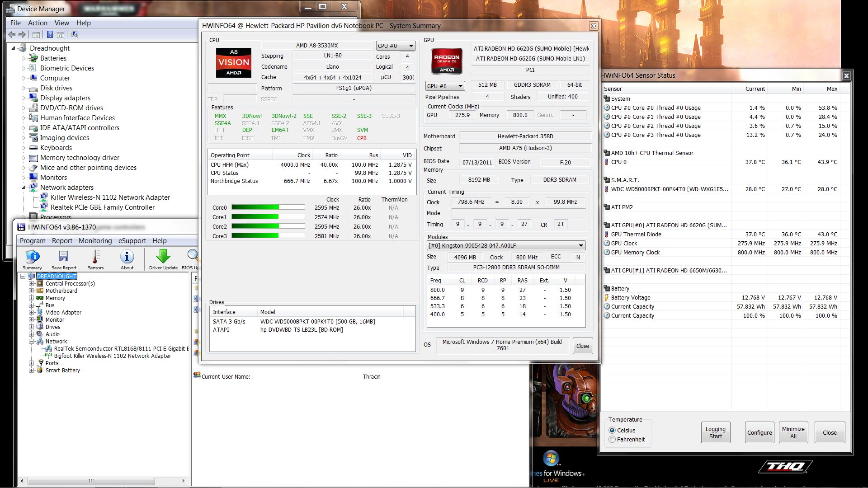This screenshot has height=488, width=868.
Task: Expand Video Adapter tree node
Action: [x=31, y=313]
